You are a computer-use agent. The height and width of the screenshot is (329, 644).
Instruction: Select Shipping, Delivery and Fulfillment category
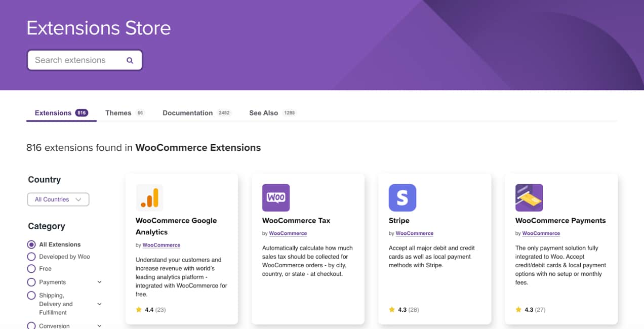(x=31, y=296)
